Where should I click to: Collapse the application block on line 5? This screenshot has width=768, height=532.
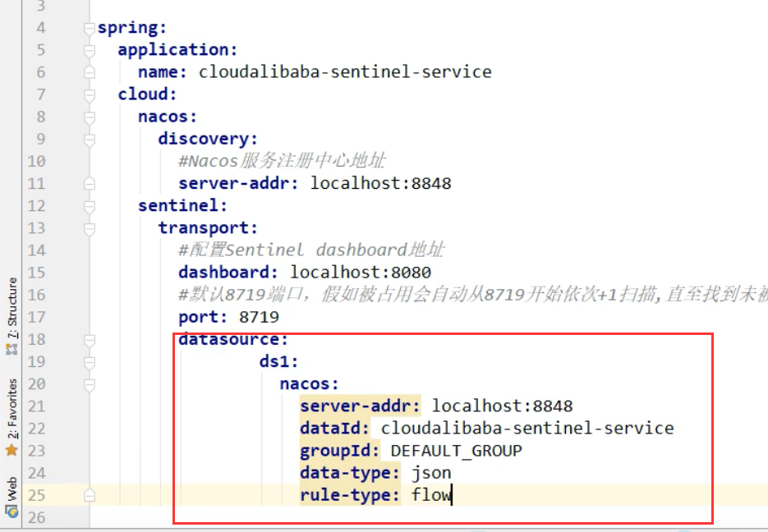[90, 50]
